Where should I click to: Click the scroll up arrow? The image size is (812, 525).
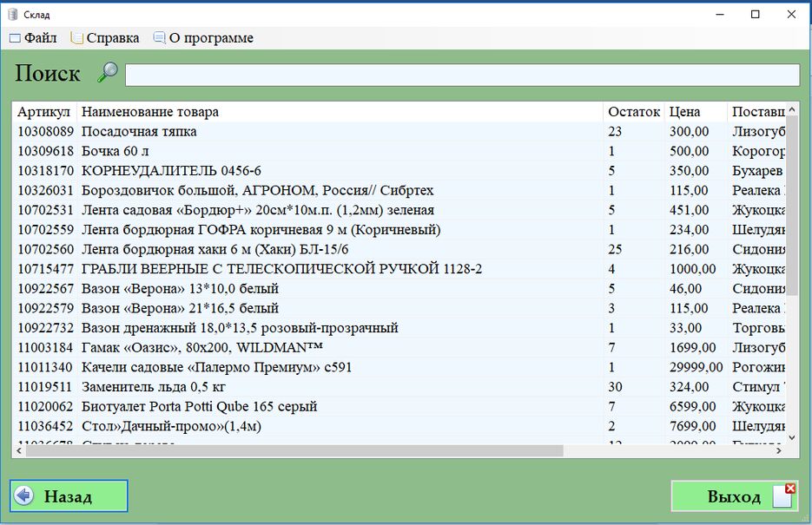point(792,109)
